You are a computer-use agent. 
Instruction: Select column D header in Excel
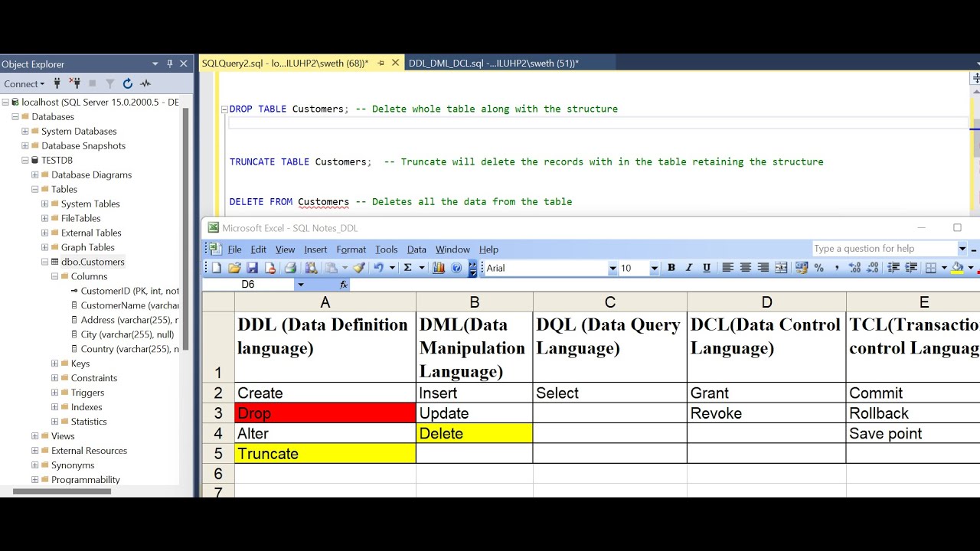point(766,302)
